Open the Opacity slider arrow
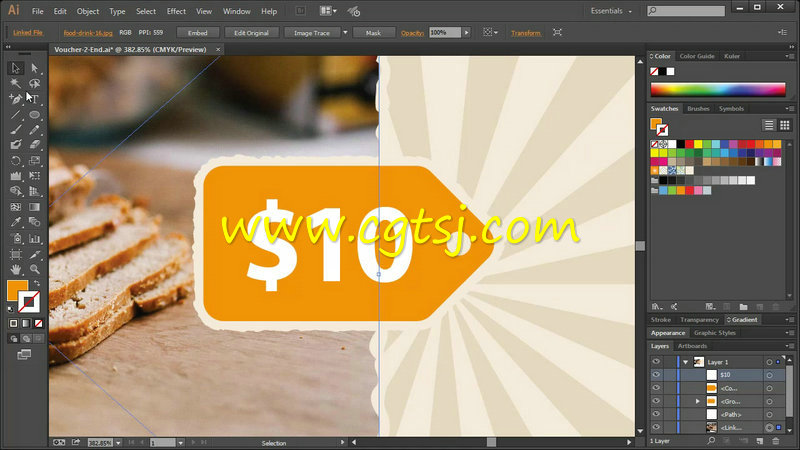The image size is (800, 450). 466,33
